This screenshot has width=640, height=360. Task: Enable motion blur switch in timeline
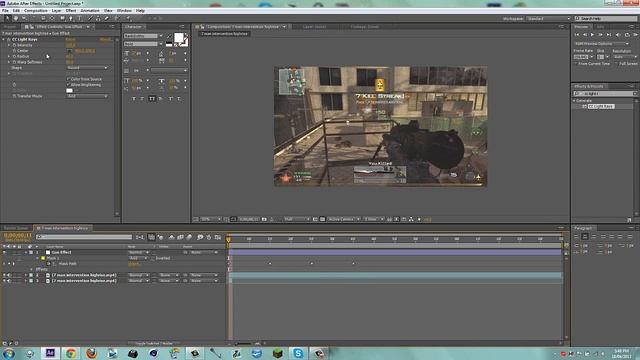tap(189, 237)
